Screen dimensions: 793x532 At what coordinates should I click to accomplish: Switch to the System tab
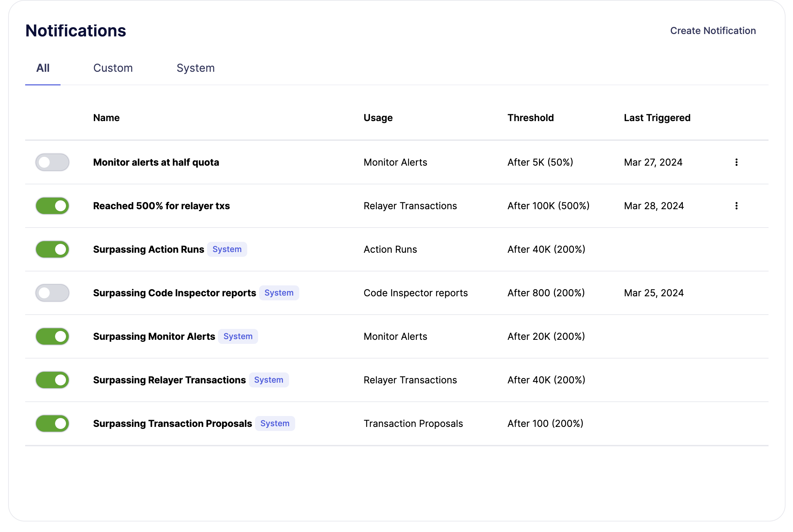(196, 68)
